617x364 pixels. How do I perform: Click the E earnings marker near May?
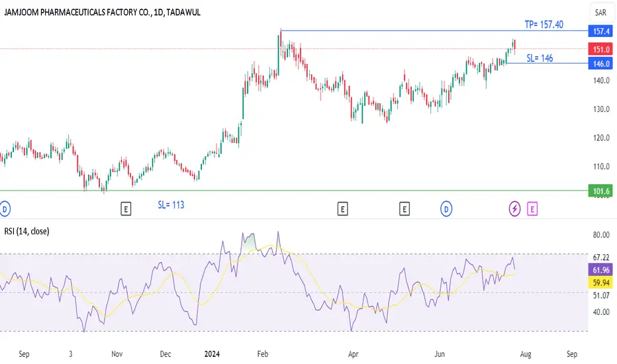(404, 209)
